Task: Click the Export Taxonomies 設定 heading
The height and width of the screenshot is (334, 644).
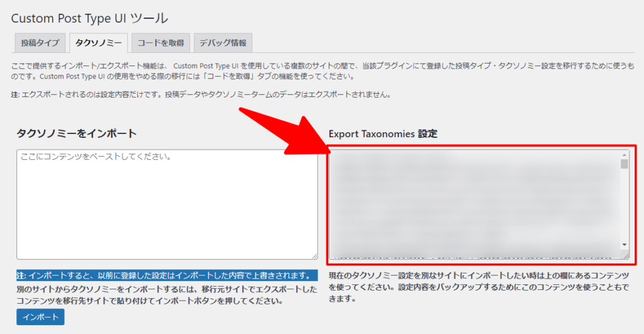Action: (x=383, y=134)
